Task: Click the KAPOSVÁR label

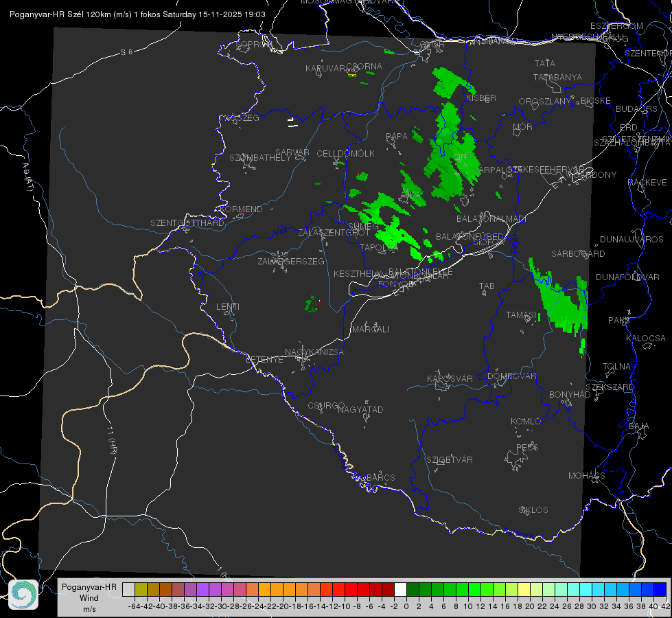Action: click(x=450, y=378)
